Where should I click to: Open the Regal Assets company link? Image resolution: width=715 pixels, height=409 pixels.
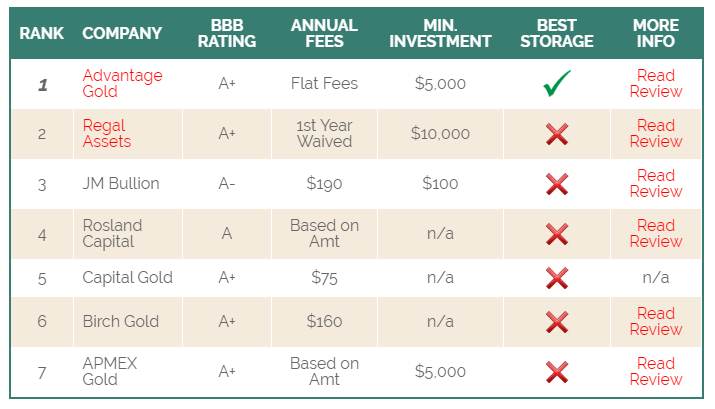click(x=107, y=134)
